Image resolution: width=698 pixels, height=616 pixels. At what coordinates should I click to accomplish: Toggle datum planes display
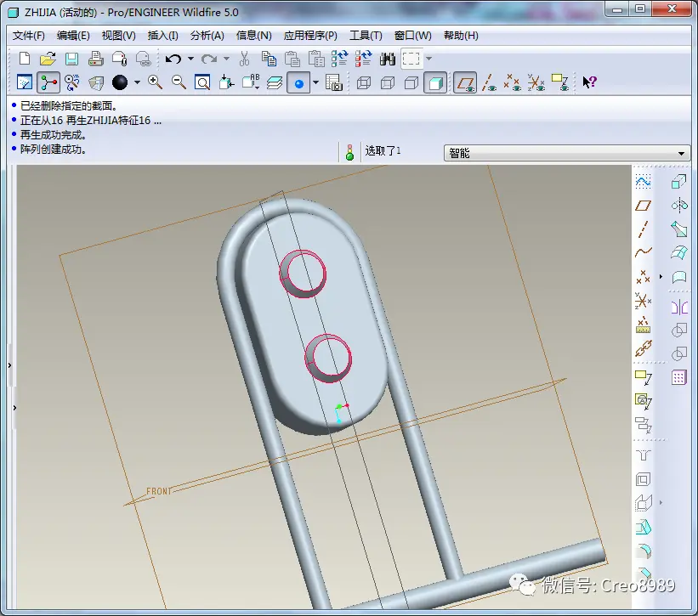coord(465,82)
